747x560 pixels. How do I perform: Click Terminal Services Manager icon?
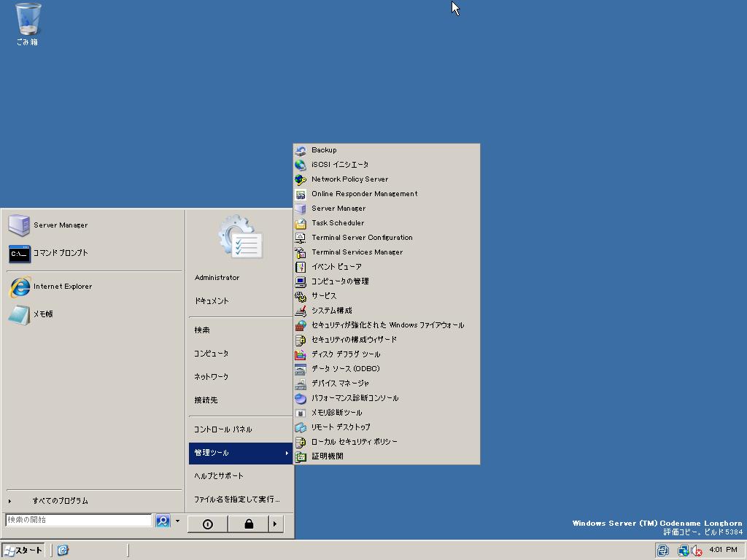[x=300, y=252]
